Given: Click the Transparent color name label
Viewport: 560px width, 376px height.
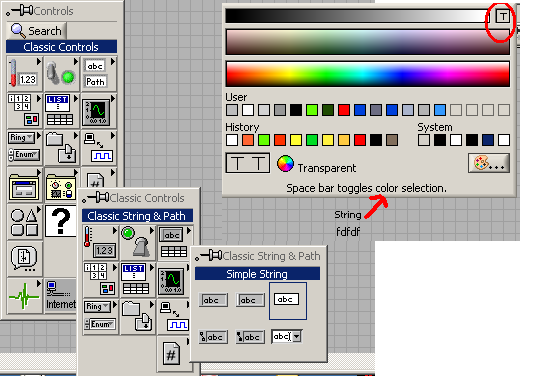Looking at the screenshot, I should point(327,168).
